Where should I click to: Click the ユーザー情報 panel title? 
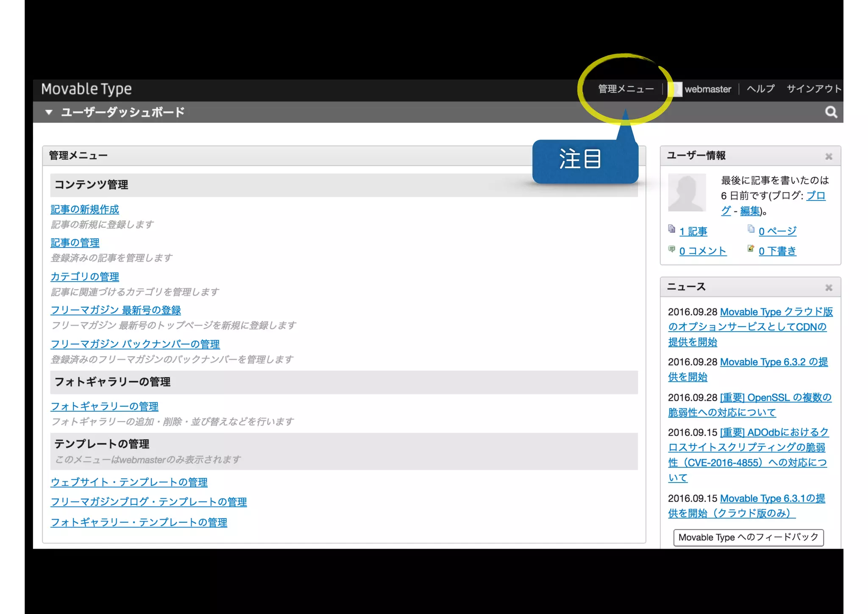696,156
